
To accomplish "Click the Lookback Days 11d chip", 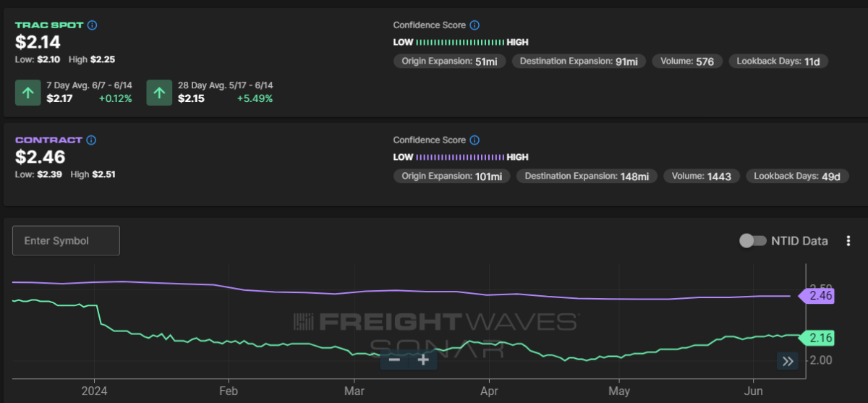I will click(778, 61).
